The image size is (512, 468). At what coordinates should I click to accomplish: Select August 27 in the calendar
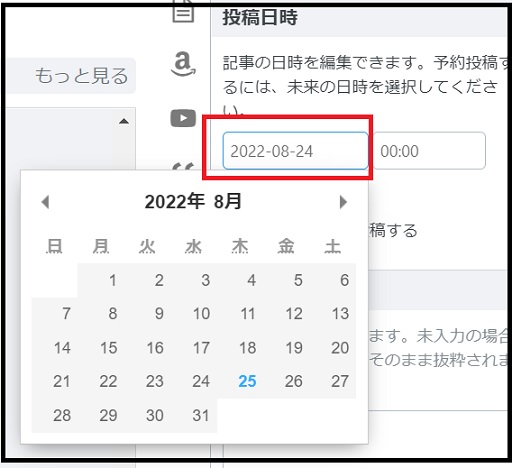pos(333,382)
